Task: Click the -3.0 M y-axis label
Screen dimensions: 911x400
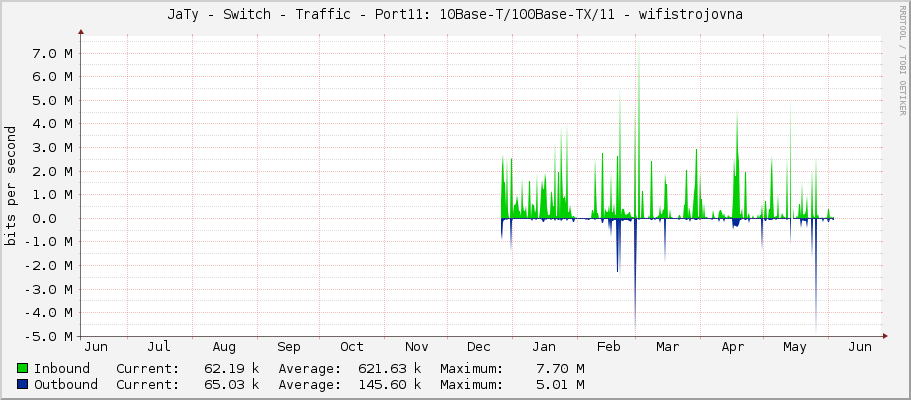Action: tap(49, 289)
